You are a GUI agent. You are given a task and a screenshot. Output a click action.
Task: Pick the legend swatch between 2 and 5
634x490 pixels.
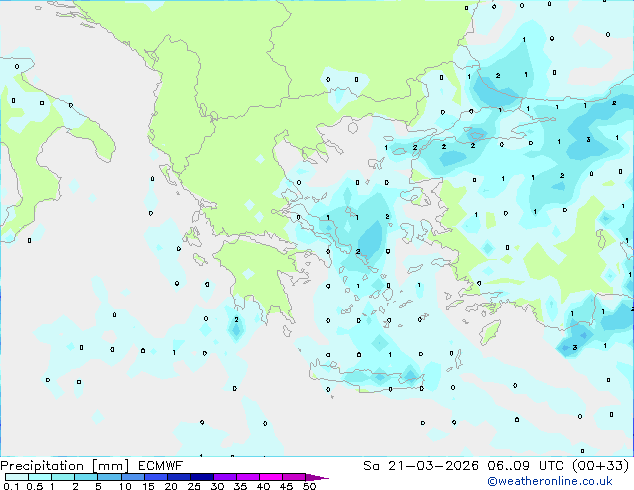86,477
